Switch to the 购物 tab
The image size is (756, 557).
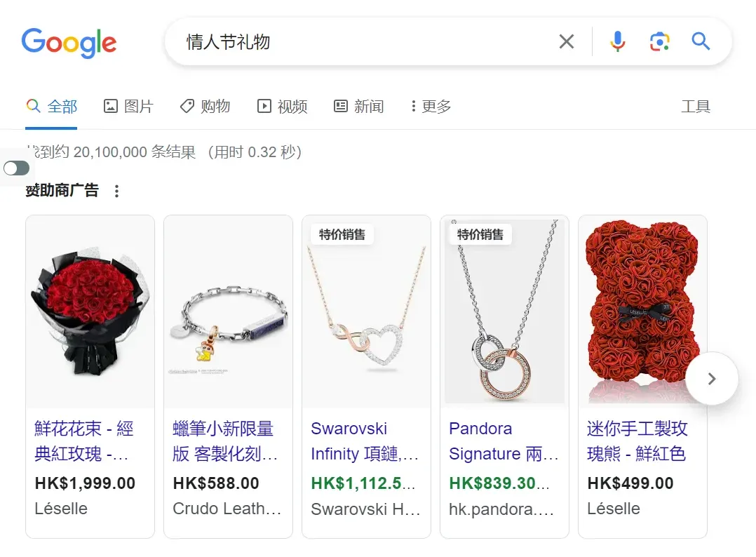coord(205,106)
